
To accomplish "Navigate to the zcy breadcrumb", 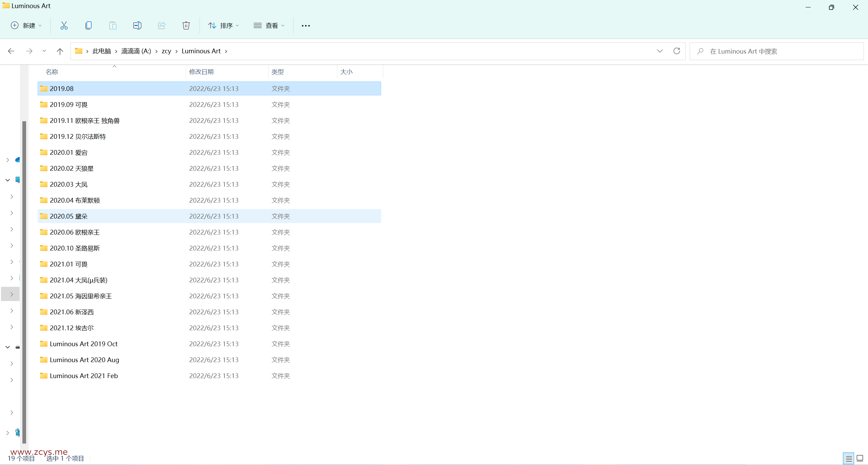I will 166,51.
